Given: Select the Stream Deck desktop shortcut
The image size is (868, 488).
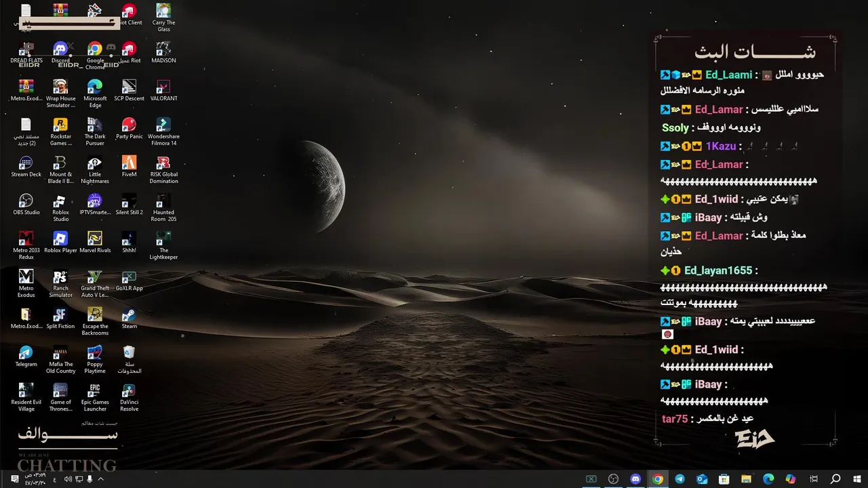Looking at the screenshot, I should click(26, 167).
